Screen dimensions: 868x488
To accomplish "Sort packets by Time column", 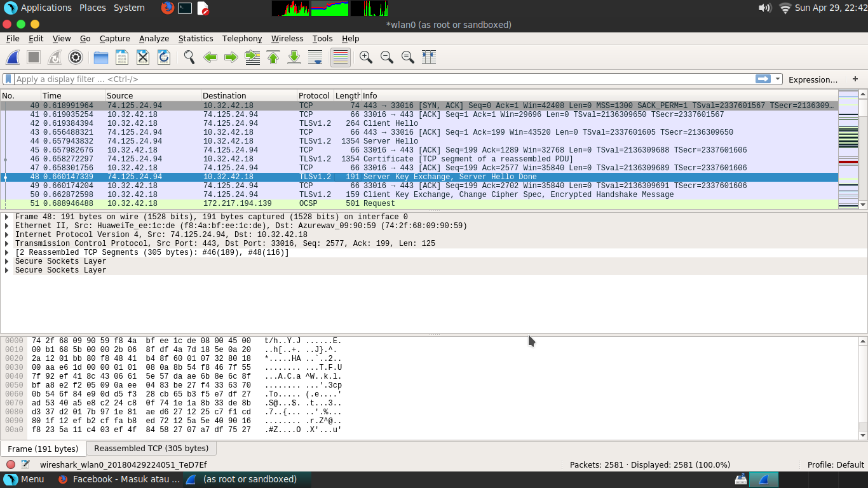I will coord(72,95).
